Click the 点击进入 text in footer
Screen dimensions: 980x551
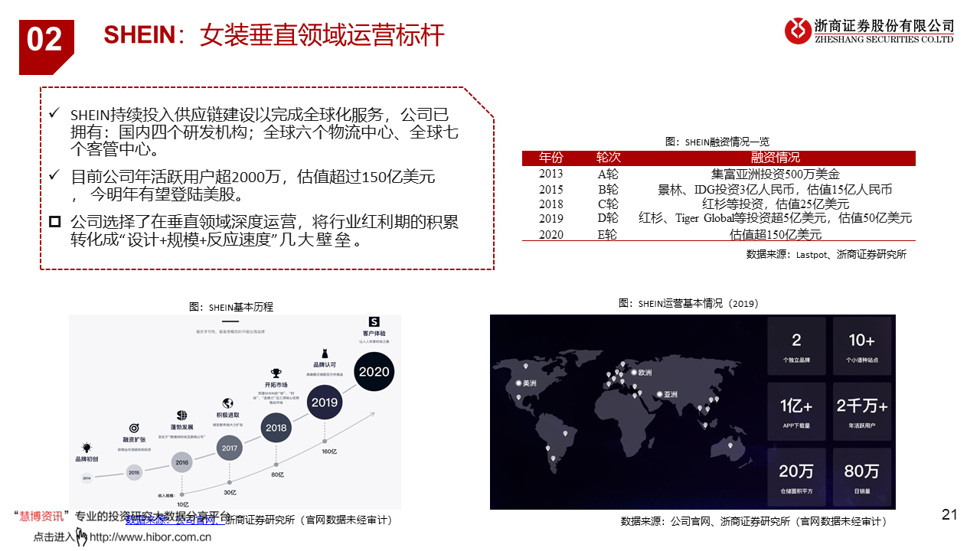(55, 537)
